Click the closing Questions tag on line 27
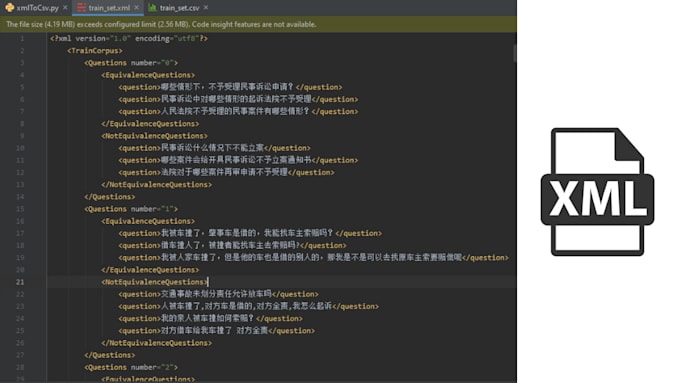The image size is (680, 383). tap(110, 355)
